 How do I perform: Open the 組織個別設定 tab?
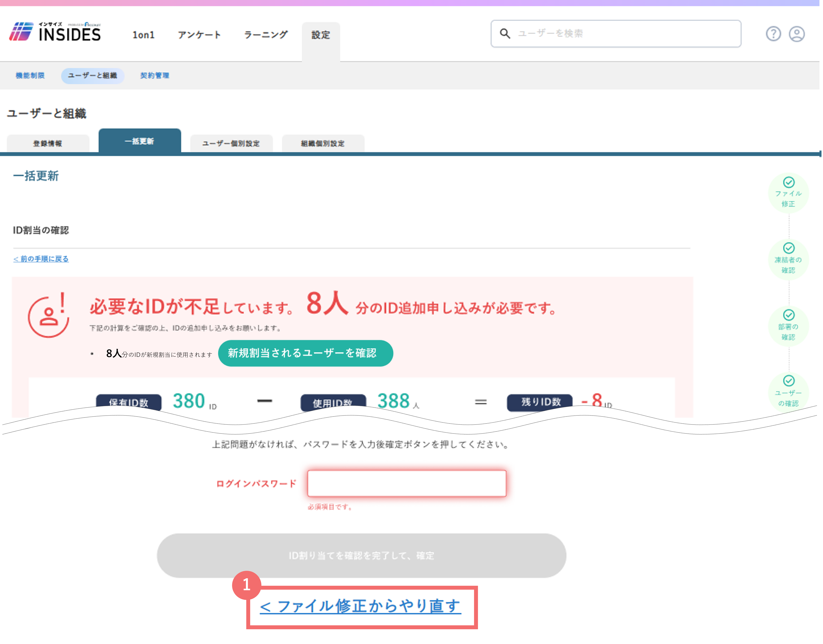pyautogui.click(x=323, y=143)
